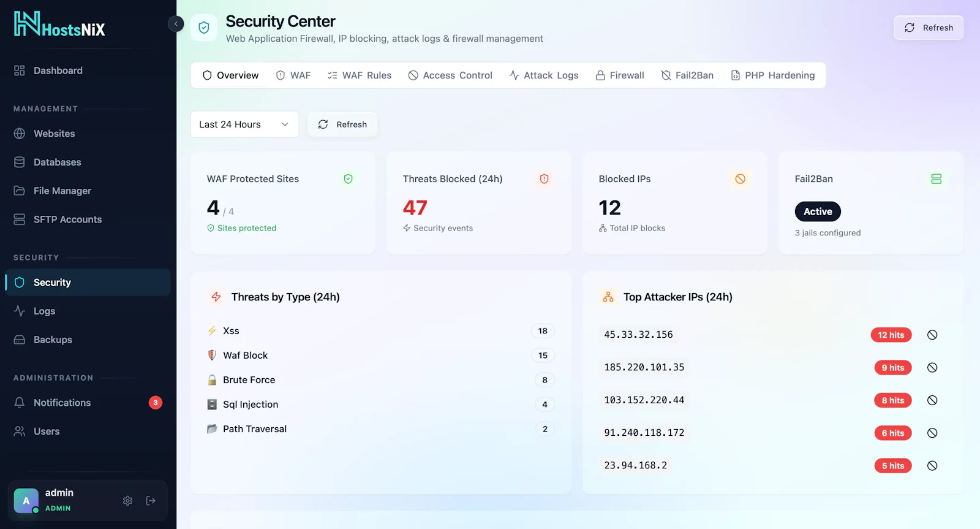Screen dimensions: 980x529
Task: Click the red notifications count badge
Action: click(156, 403)
